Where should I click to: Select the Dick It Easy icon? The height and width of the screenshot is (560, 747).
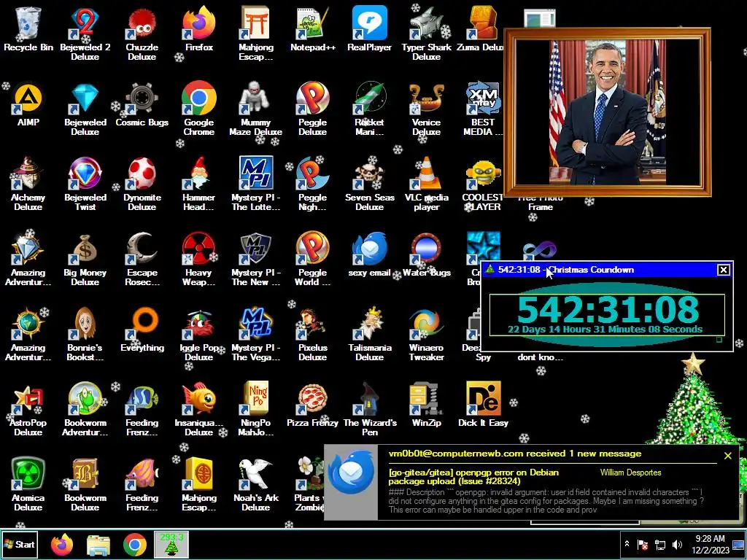pyautogui.click(x=483, y=405)
